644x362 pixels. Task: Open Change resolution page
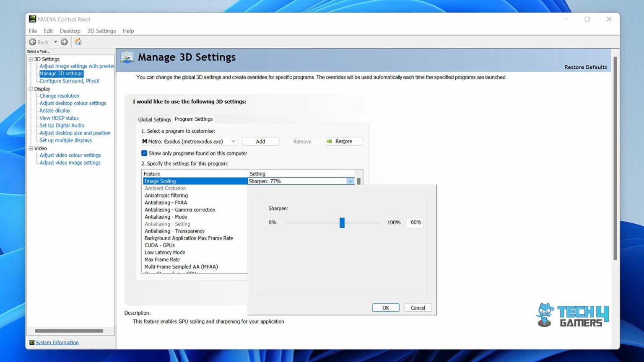(x=59, y=96)
